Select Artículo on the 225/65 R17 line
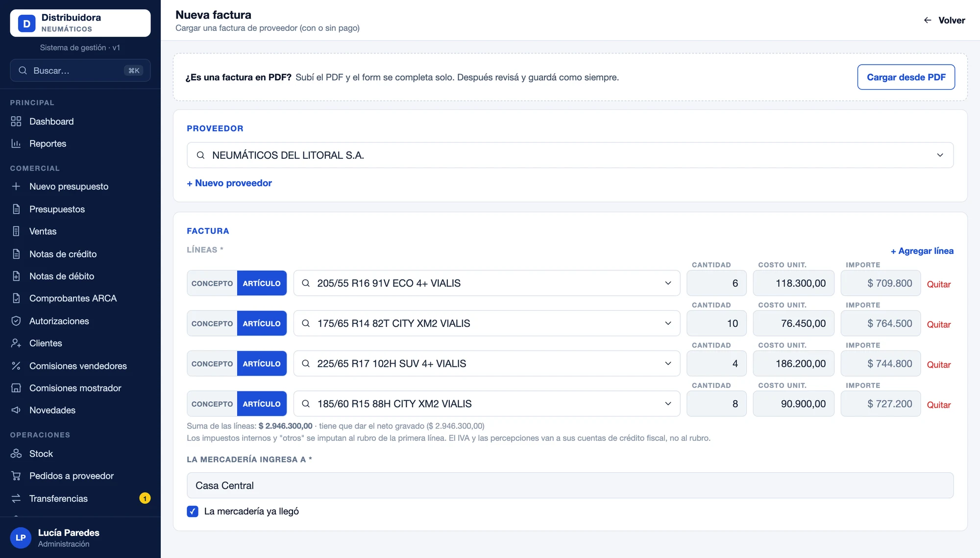 (262, 364)
